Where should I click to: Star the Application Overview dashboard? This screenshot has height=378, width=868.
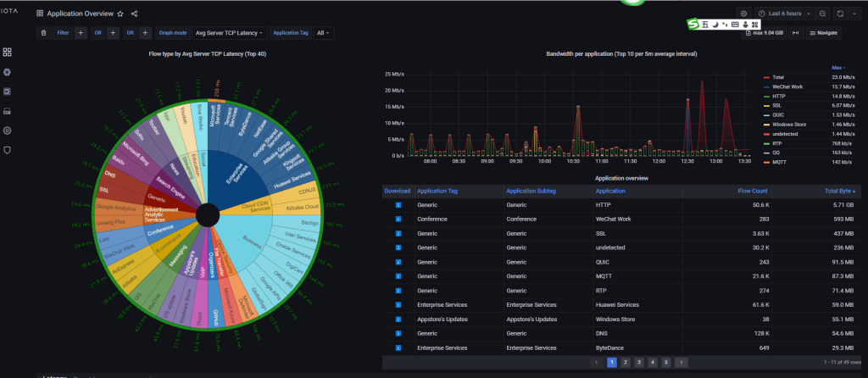pos(120,14)
